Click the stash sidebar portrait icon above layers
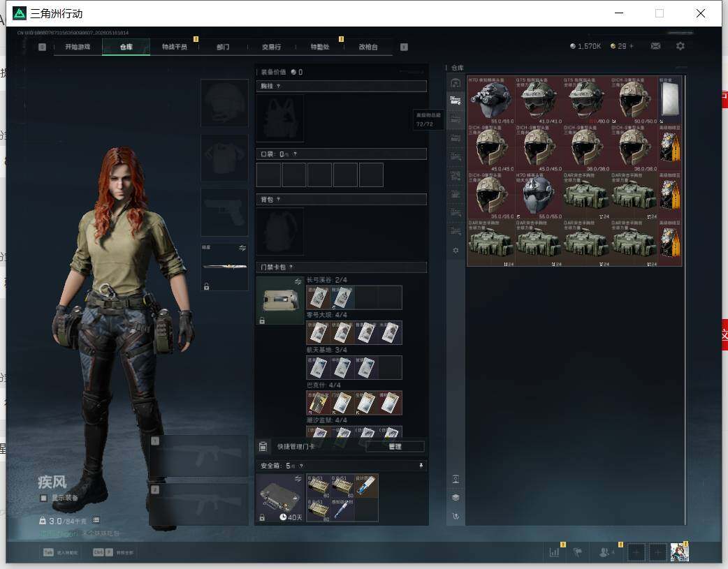This screenshot has width=728, height=569. (x=456, y=479)
